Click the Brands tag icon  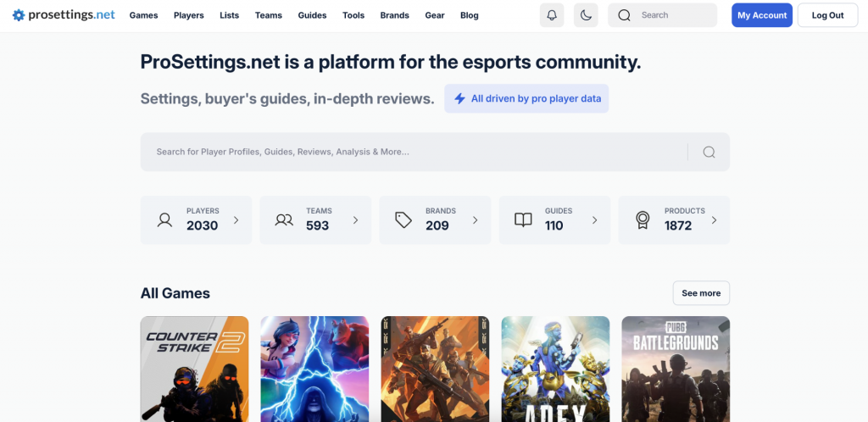(x=403, y=220)
